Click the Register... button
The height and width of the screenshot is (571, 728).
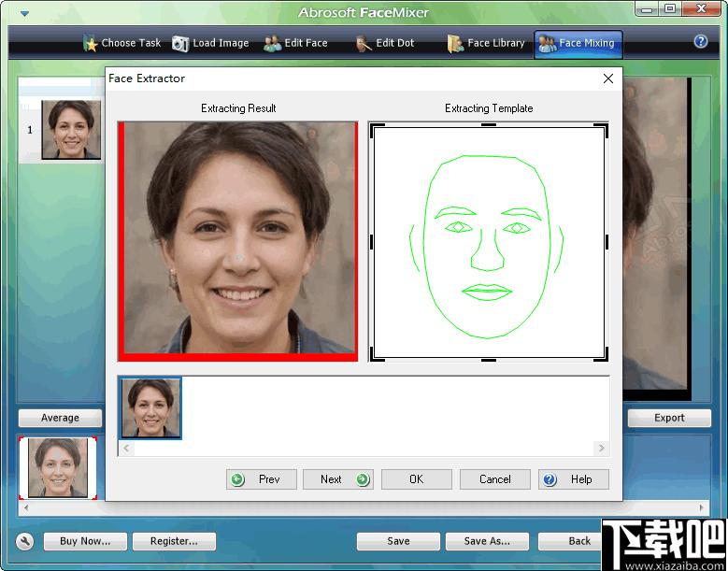tap(174, 541)
